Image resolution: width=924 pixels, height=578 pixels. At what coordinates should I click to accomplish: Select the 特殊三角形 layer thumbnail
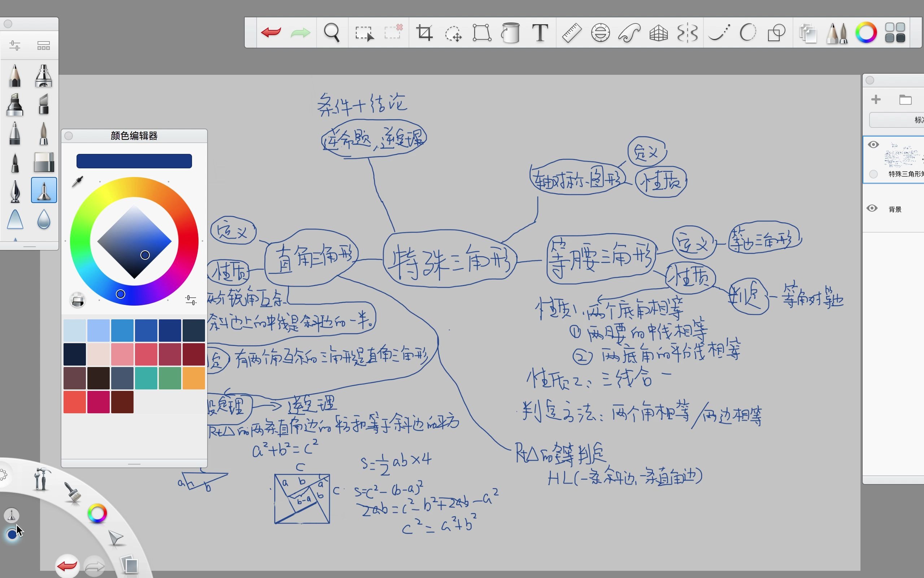coord(903,155)
